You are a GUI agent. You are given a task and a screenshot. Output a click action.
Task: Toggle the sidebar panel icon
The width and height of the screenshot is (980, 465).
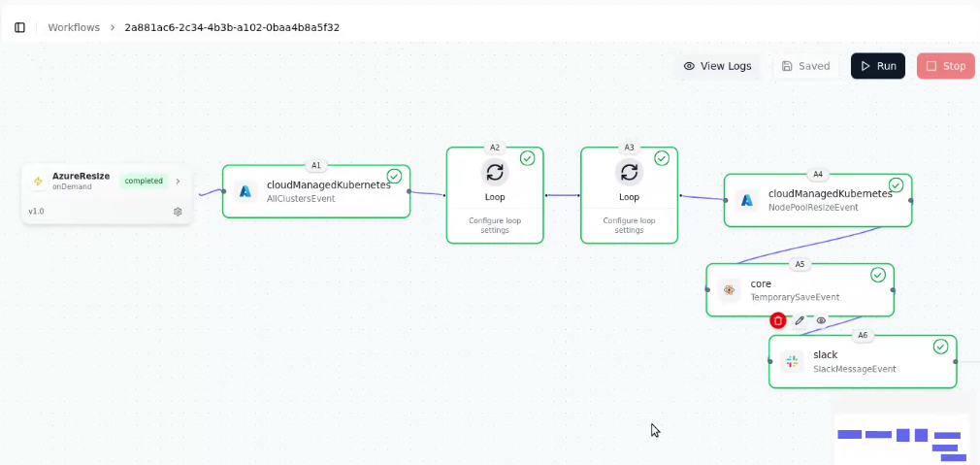(x=19, y=27)
